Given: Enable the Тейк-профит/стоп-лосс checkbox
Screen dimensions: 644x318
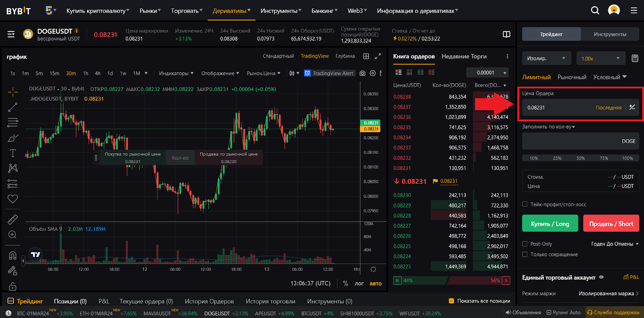Looking at the screenshot, I should click(x=525, y=204).
